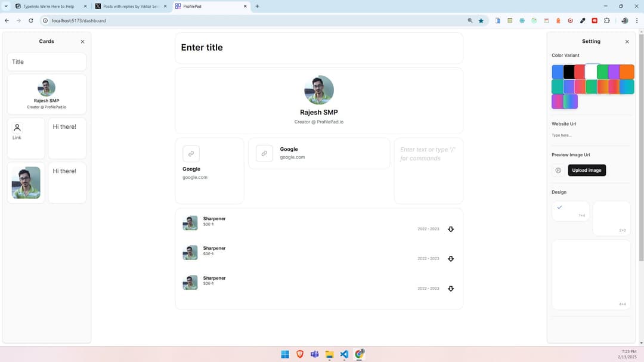
Task: Switch to the Typelink browser tab
Action: click(48, 6)
